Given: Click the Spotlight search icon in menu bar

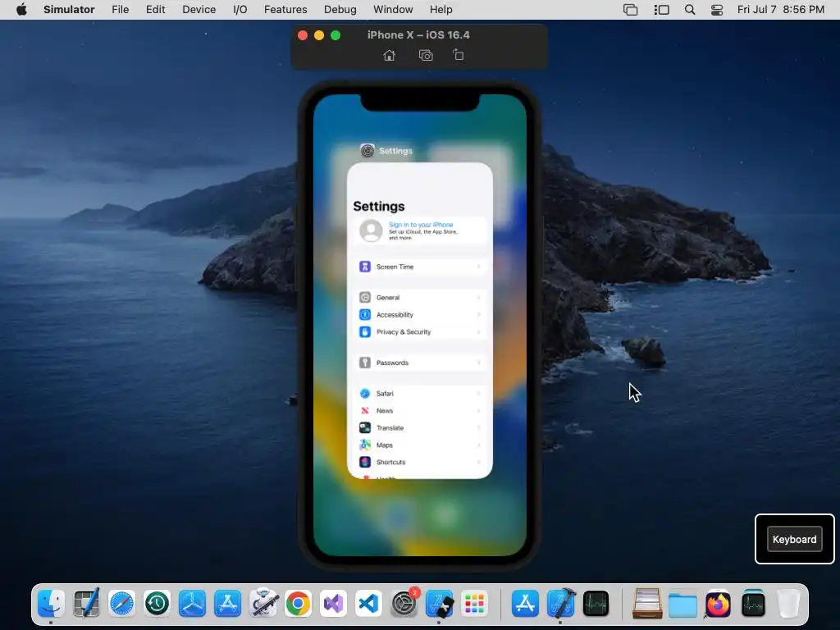Looking at the screenshot, I should click(x=690, y=10).
